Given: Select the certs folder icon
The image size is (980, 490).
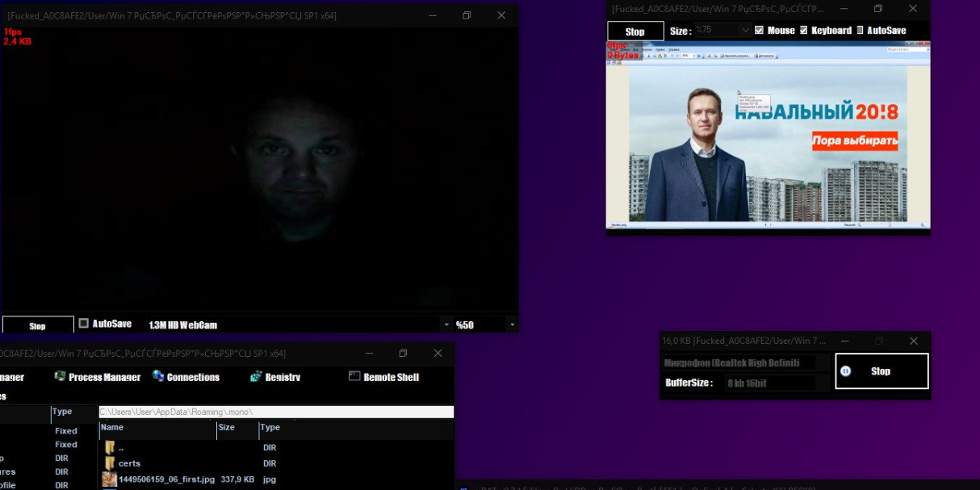Looking at the screenshot, I should tap(111, 463).
